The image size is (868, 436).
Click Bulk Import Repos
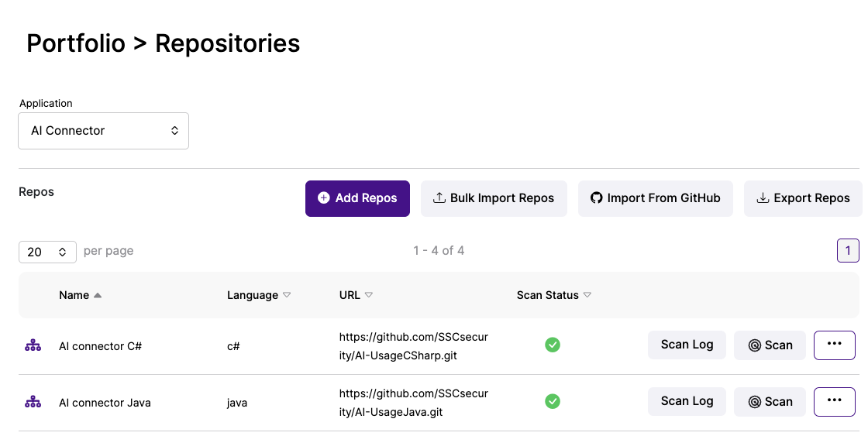(494, 198)
